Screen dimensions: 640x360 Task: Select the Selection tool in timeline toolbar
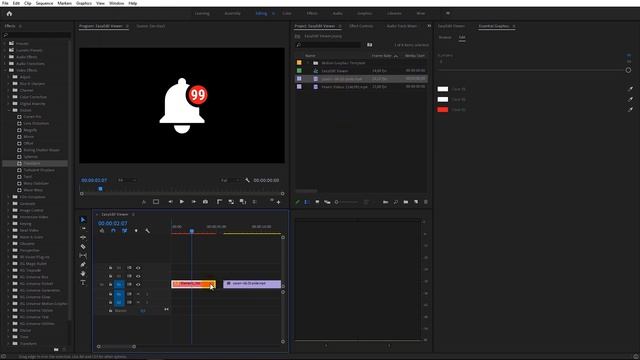click(x=83, y=220)
